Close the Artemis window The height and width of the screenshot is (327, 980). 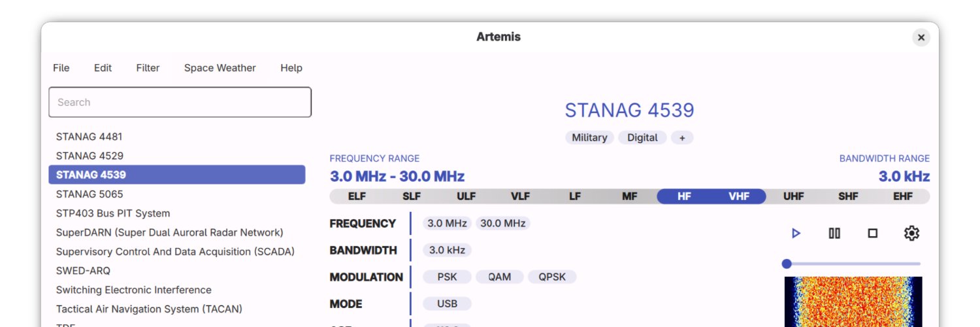coord(921,37)
